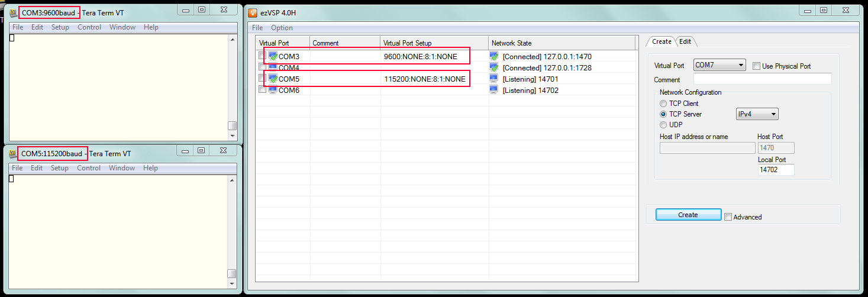Select the TCP Client radio button
The image size is (868, 297).
(663, 104)
